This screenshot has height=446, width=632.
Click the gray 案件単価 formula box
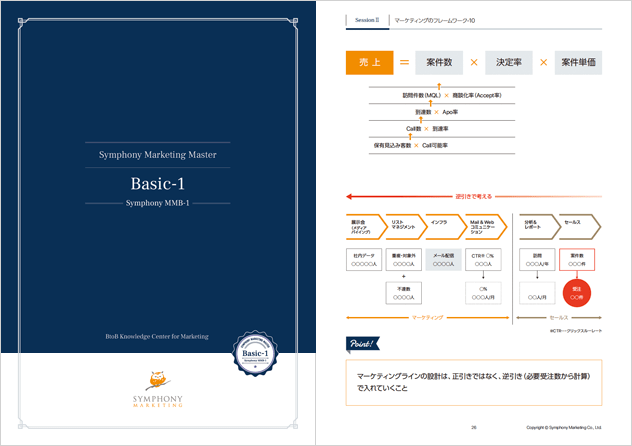[x=578, y=62]
